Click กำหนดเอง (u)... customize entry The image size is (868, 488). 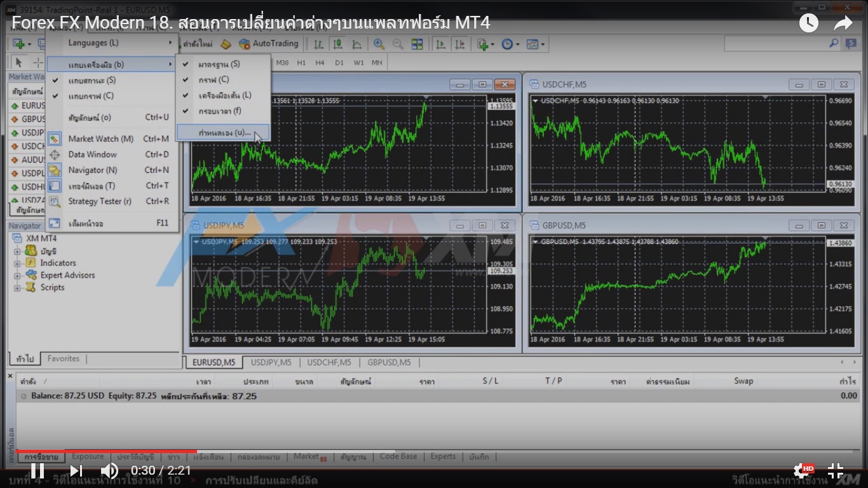(x=224, y=133)
